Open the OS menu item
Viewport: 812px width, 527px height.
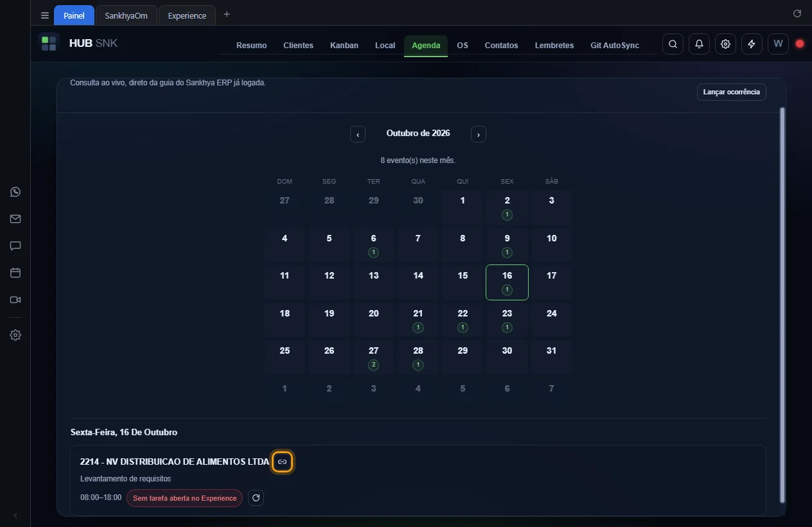(x=463, y=46)
